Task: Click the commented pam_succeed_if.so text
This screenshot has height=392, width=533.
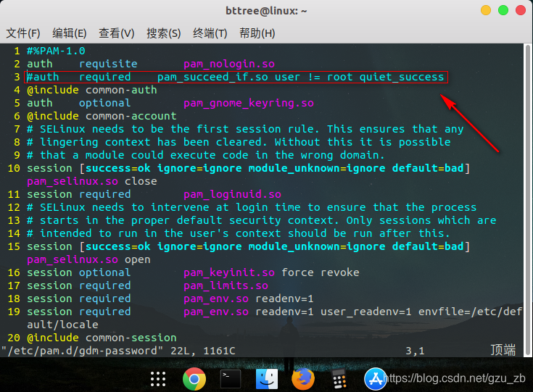Action: 212,77
